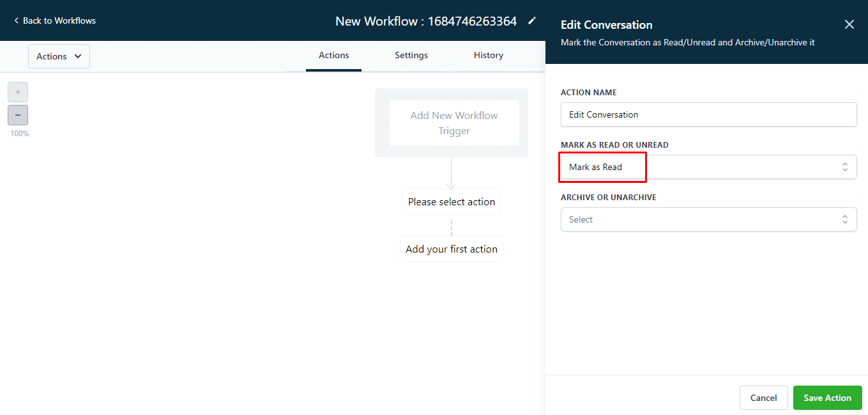Edit the Action Name input field
The width and height of the screenshot is (868, 415).
coord(708,114)
